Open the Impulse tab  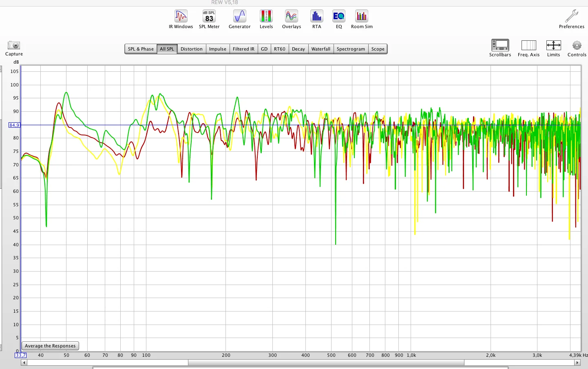click(218, 49)
